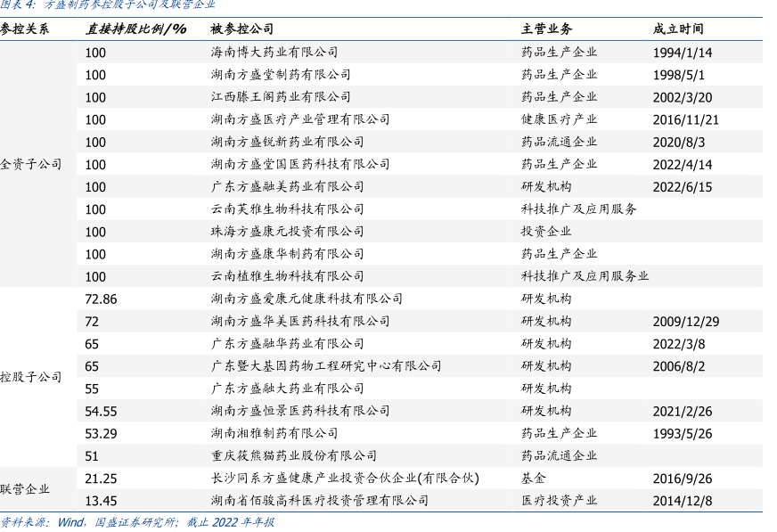Select the 2016/11/21 founding date cell

click(x=685, y=119)
